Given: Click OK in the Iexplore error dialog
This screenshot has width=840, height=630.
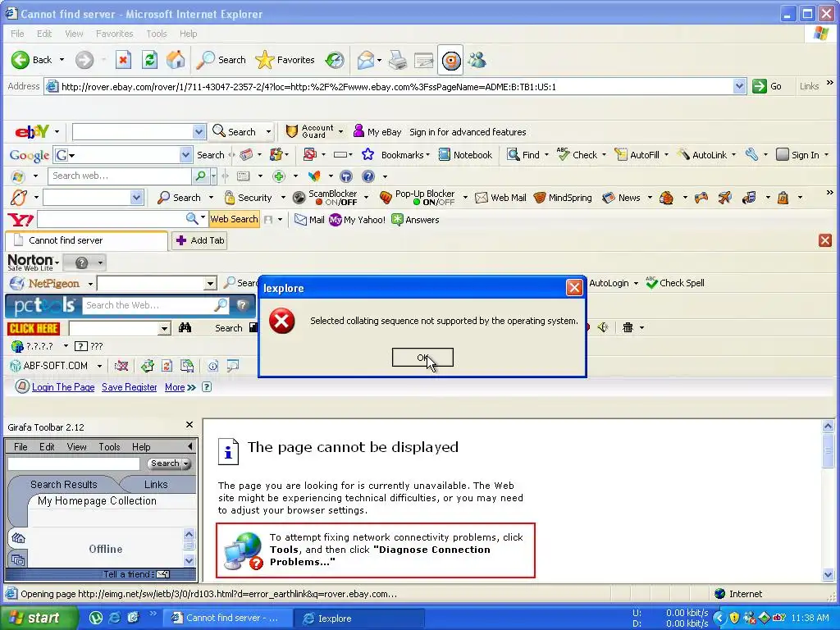Looking at the screenshot, I should [x=422, y=358].
